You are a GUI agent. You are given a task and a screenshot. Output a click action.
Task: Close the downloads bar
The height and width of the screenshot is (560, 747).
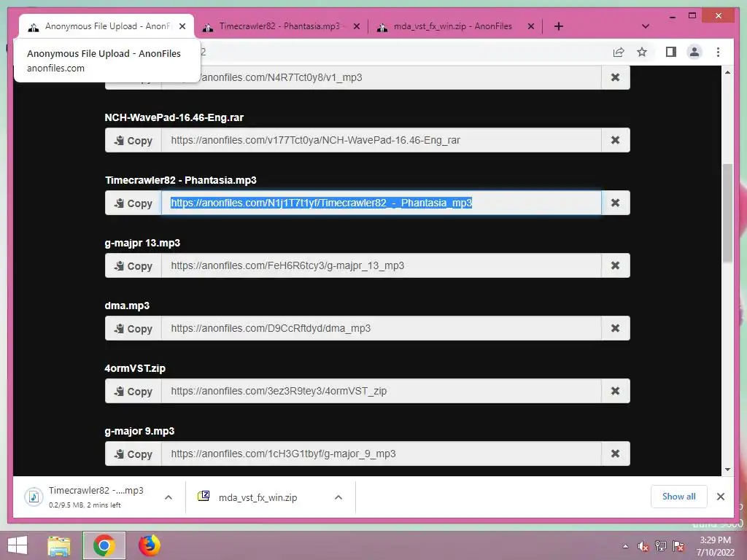point(721,497)
